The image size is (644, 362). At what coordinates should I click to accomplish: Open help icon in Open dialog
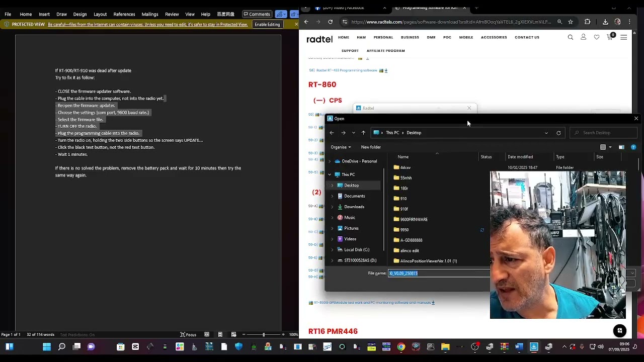tap(633, 147)
